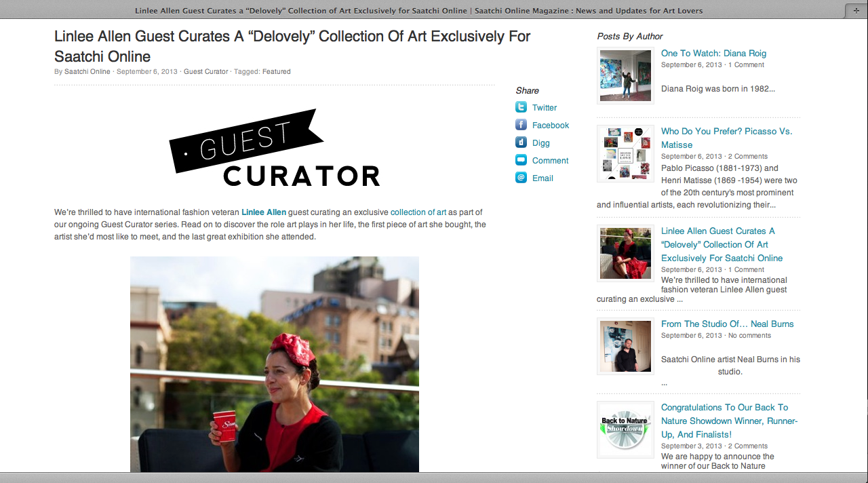Click the Email share icon
Image resolution: width=868 pixels, height=483 pixels.
[521, 178]
